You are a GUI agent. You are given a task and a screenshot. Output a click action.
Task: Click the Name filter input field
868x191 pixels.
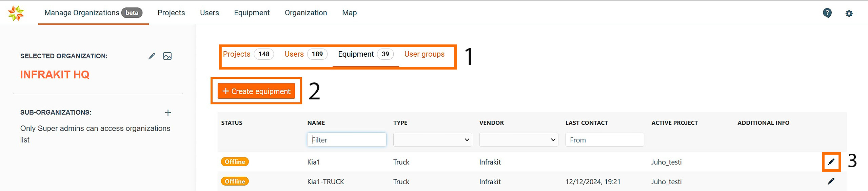click(x=347, y=140)
